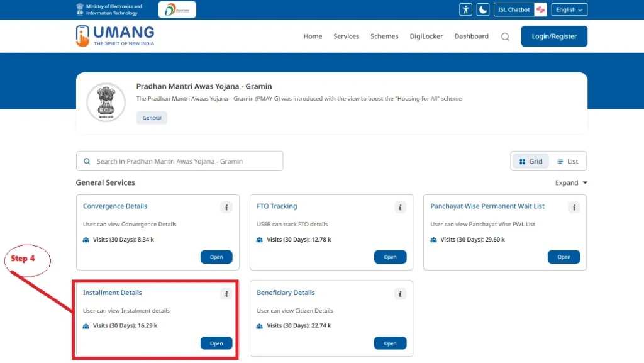Click the search magnifier icon in navbar
This screenshot has width=644, height=363.
click(x=505, y=36)
